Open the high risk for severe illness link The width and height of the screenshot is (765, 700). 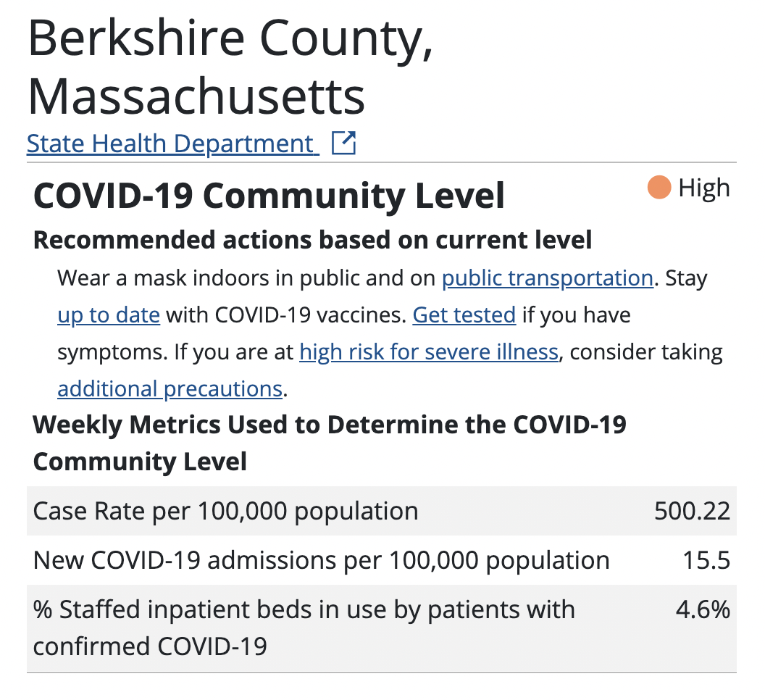pyautogui.click(x=428, y=352)
